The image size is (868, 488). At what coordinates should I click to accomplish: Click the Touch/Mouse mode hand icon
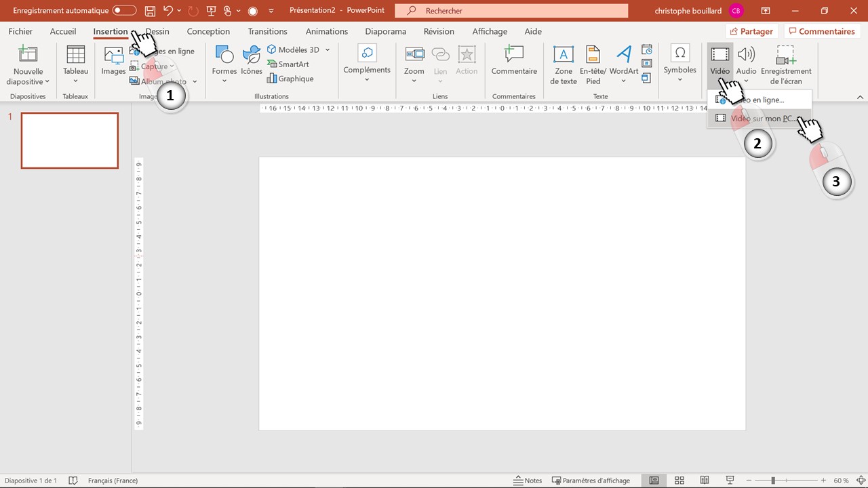point(228,11)
